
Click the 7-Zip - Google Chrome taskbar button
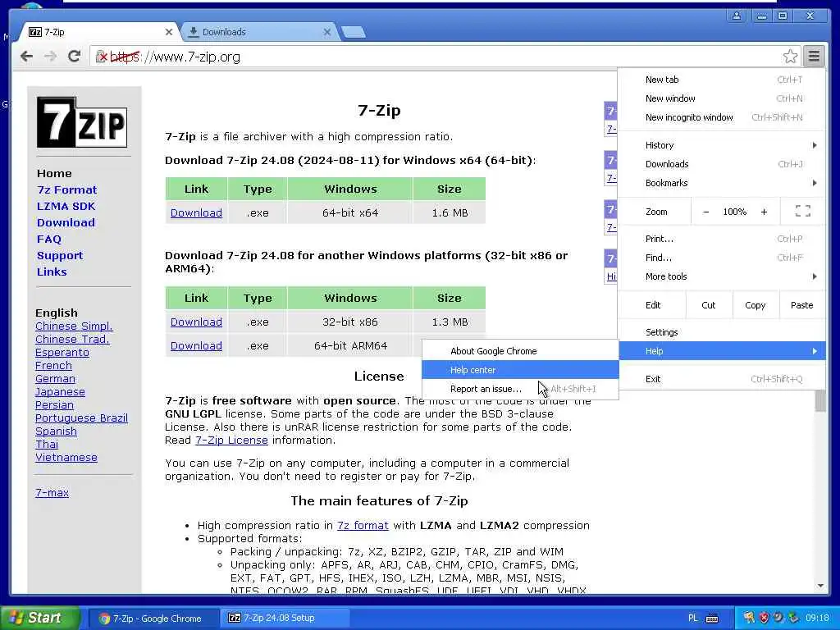click(x=152, y=619)
